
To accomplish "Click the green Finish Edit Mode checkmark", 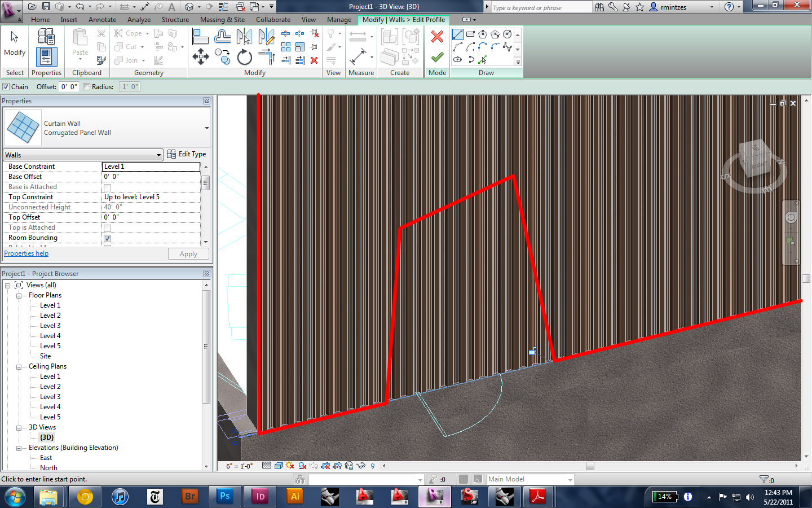I will [x=437, y=57].
